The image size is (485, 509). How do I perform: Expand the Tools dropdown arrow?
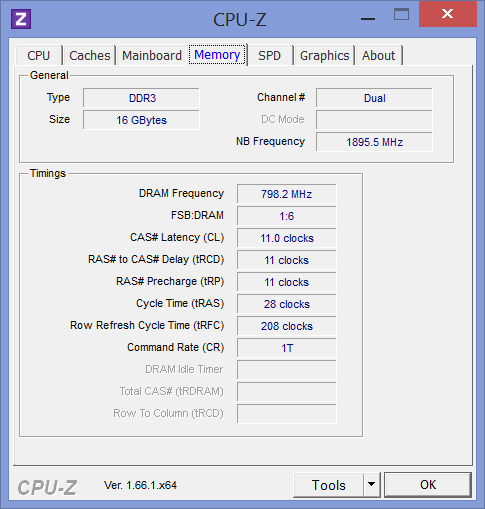click(371, 485)
